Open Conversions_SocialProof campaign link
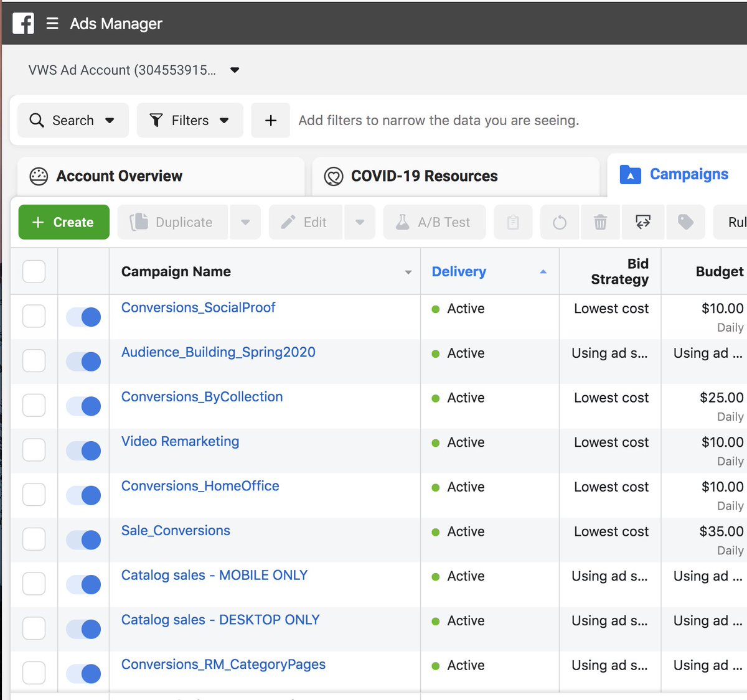 (198, 307)
